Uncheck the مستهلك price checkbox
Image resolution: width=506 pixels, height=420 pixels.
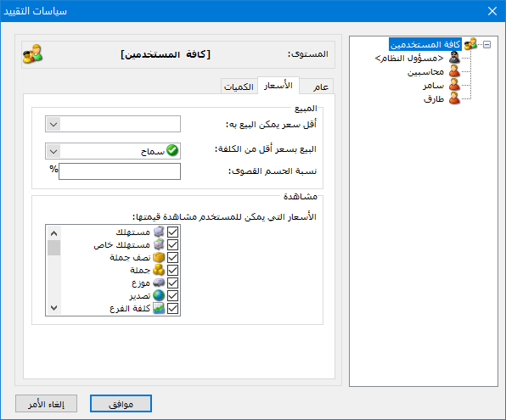(x=172, y=232)
